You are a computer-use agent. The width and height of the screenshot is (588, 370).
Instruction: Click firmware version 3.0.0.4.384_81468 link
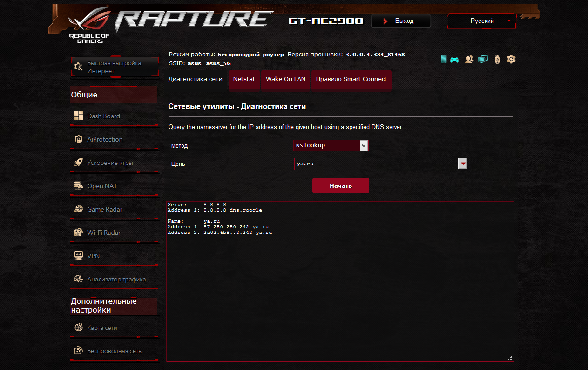[375, 55]
